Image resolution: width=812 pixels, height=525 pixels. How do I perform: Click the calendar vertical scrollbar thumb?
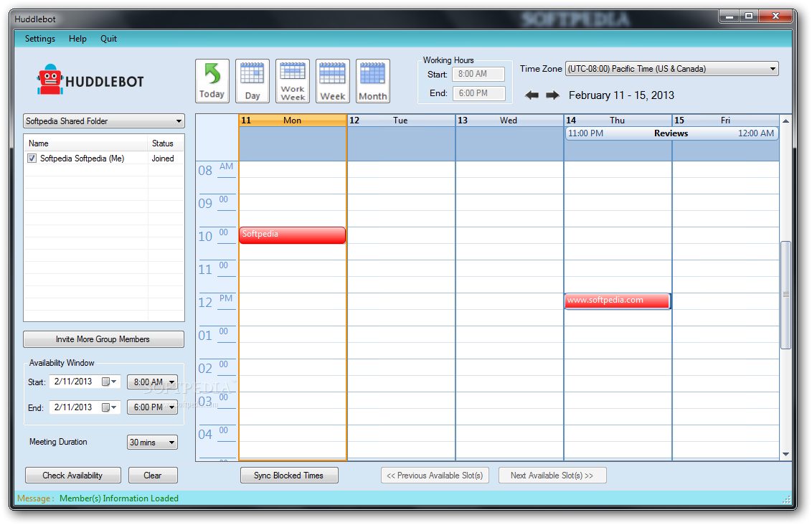pyautogui.click(x=785, y=295)
